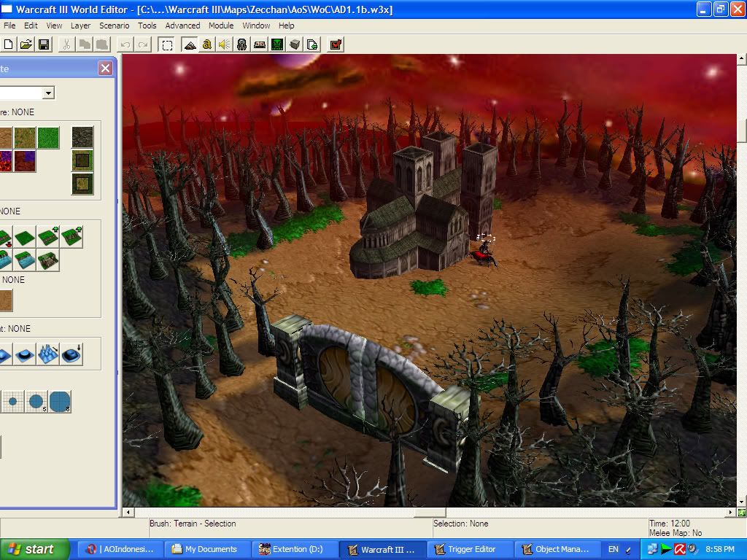The width and height of the screenshot is (747, 560).
Task: Click the 'Time: 12:00' status text
Action: click(670, 524)
